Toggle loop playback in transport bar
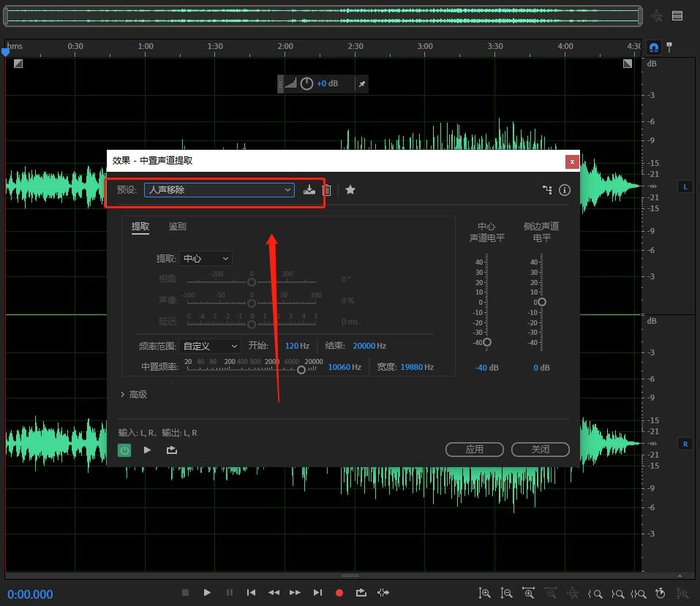The image size is (700, 606). pyautogui.click(x=361, y=593)
